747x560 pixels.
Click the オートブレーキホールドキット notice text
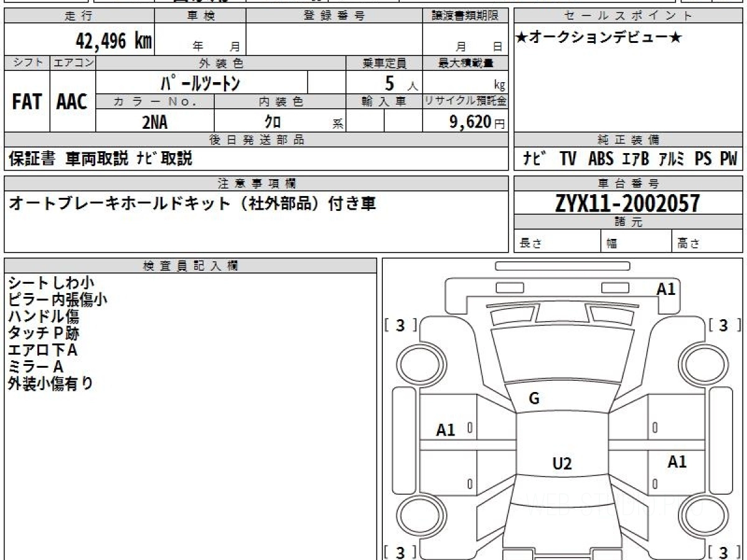tap(192, 204)
